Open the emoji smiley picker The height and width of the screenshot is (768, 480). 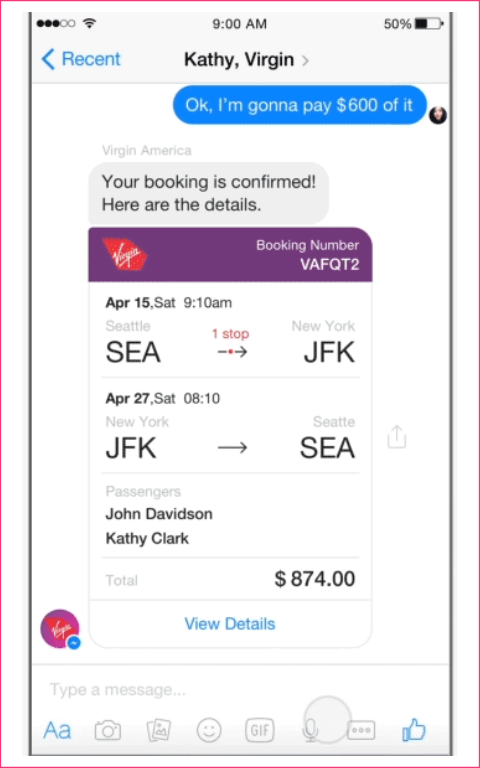point(209,730)
